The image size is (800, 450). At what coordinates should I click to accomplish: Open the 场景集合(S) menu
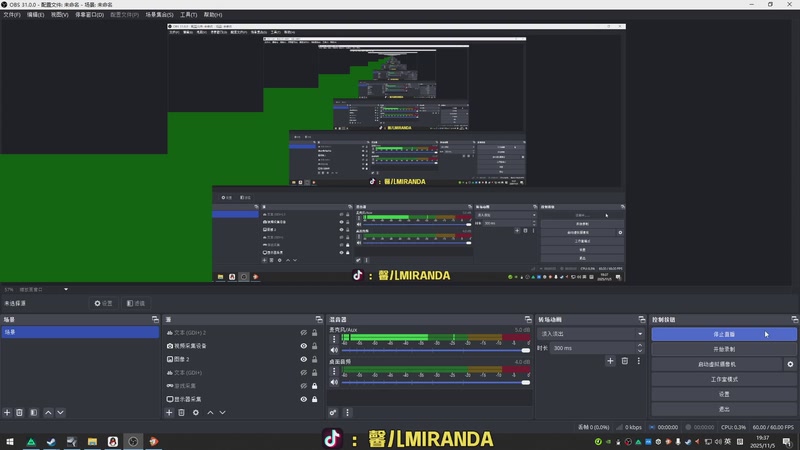[x=159, y=15]
